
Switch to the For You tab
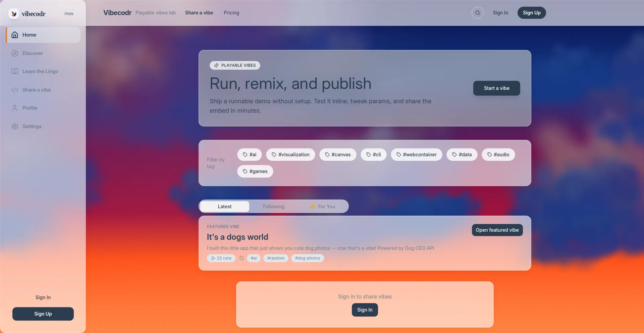tap(323, 207)
